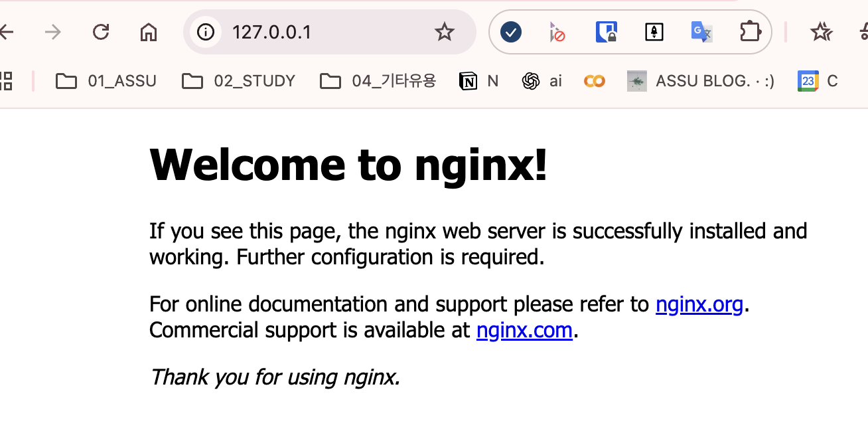Open the Google Translate extension
This screenshot has height=445, width=868.
point(701,31)
